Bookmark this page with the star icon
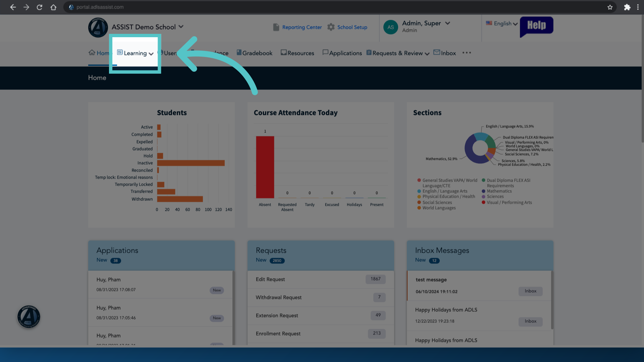The height and width of the screenshot is (362, 644). [610, 7]
